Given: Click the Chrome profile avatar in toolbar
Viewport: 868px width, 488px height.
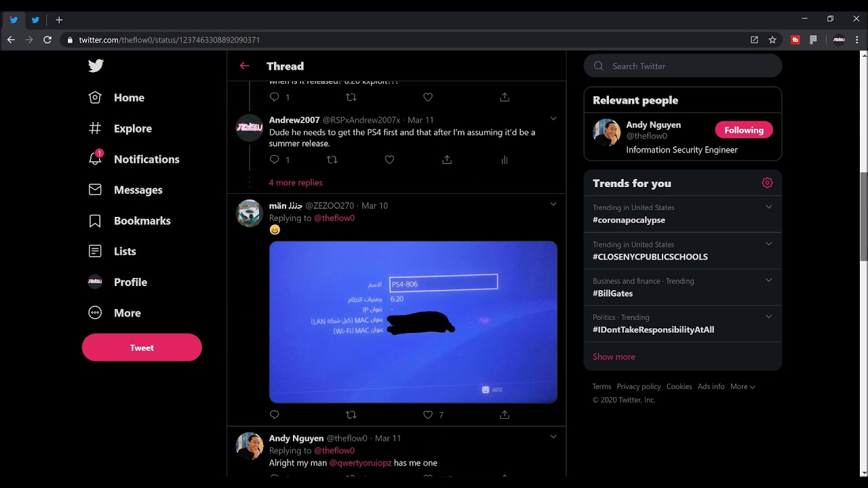Looking at the screenshot, I should [x=839, y=40].
